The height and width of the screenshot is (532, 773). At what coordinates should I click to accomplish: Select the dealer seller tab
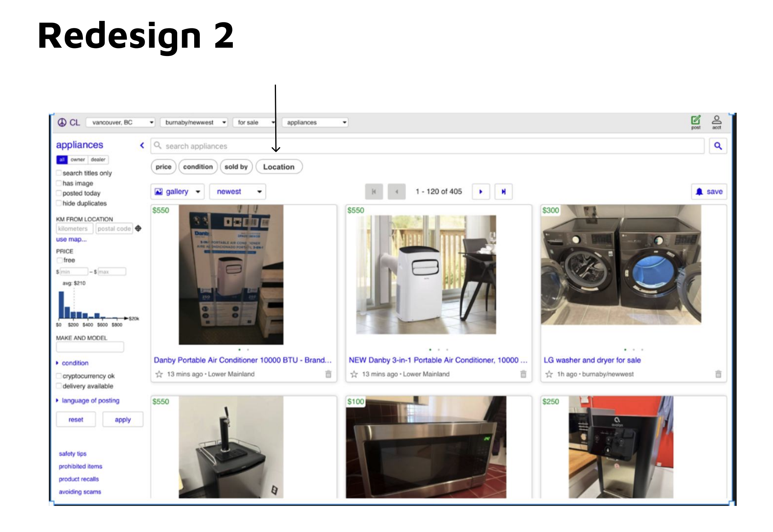pos(98,160)
